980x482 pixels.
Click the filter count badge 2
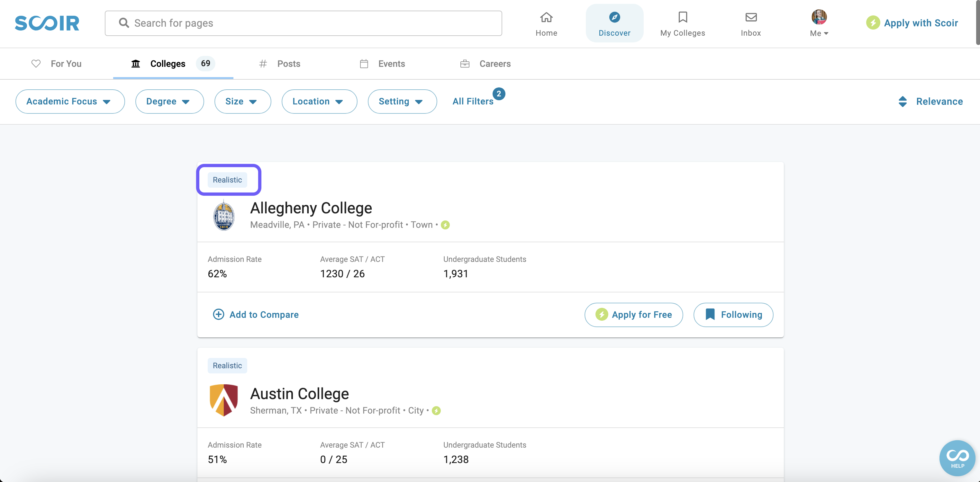click(498, 94)
